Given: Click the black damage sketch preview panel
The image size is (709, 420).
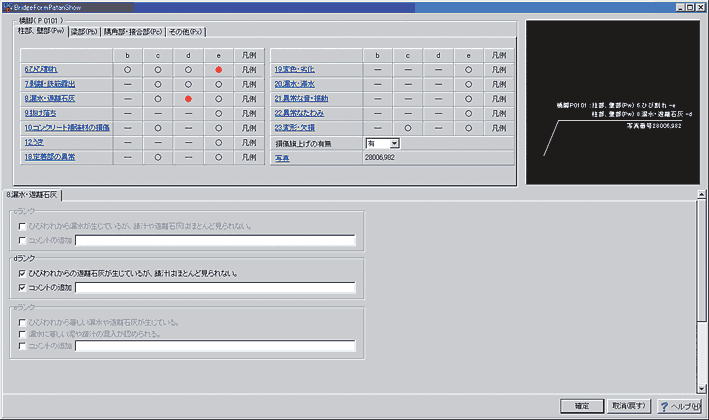Looking at the screenshot, I should [613, 102].
